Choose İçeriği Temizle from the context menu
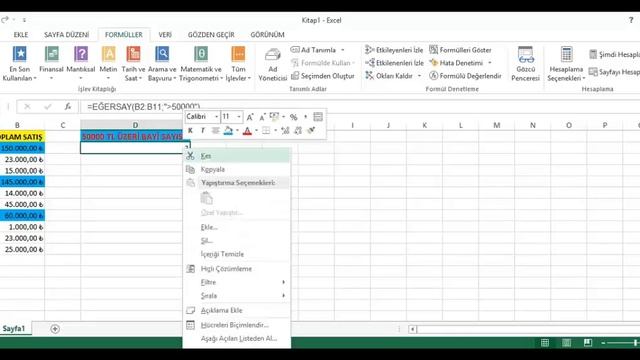 (237, 254)
